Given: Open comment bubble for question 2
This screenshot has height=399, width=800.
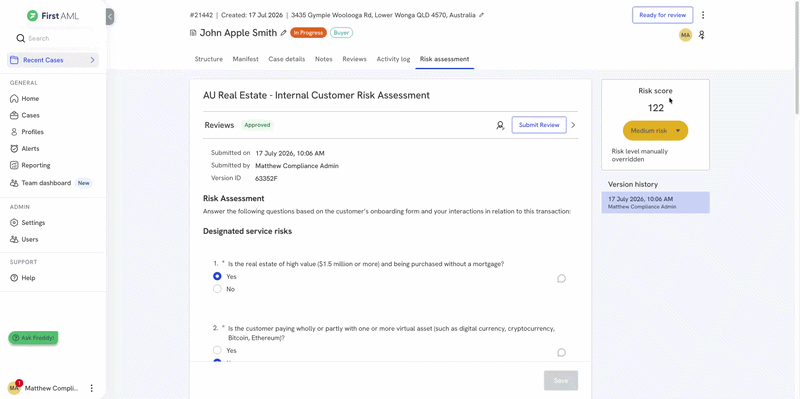Looking at the screenshot, I should [x=561, y=353].
